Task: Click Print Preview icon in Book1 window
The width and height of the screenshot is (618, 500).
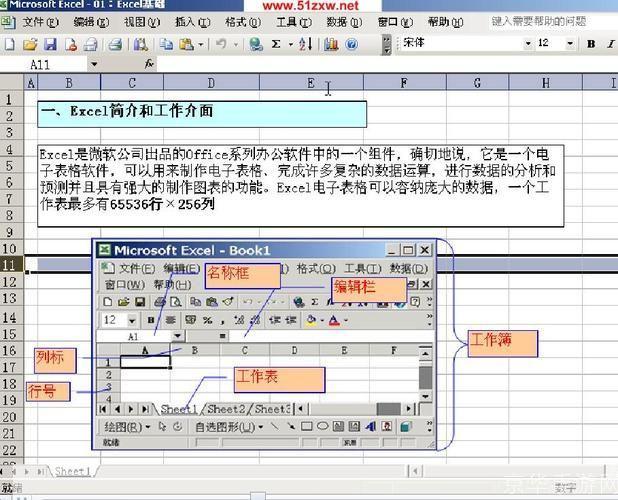Action: [x=176, y=302]
